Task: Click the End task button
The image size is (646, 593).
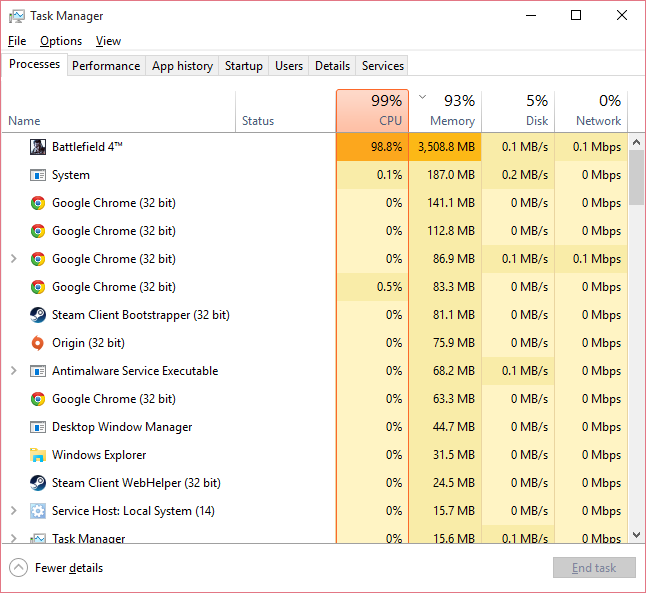Action: (594, 568)
